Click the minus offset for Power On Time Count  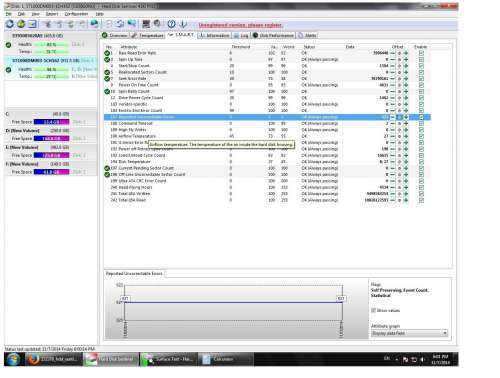click(392, 85)
